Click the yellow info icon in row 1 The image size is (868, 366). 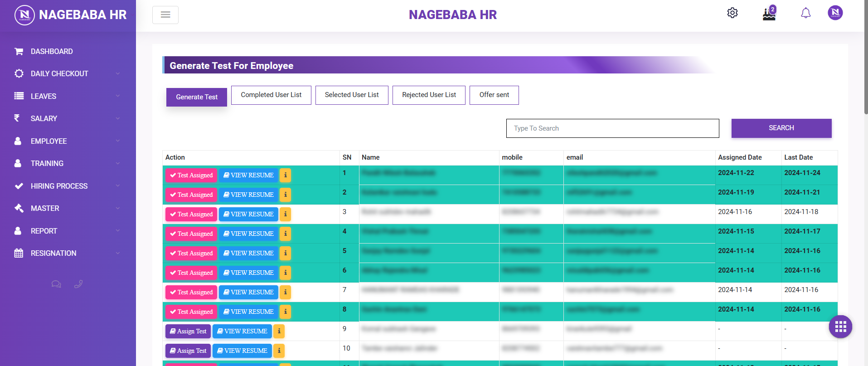(285, 175)
